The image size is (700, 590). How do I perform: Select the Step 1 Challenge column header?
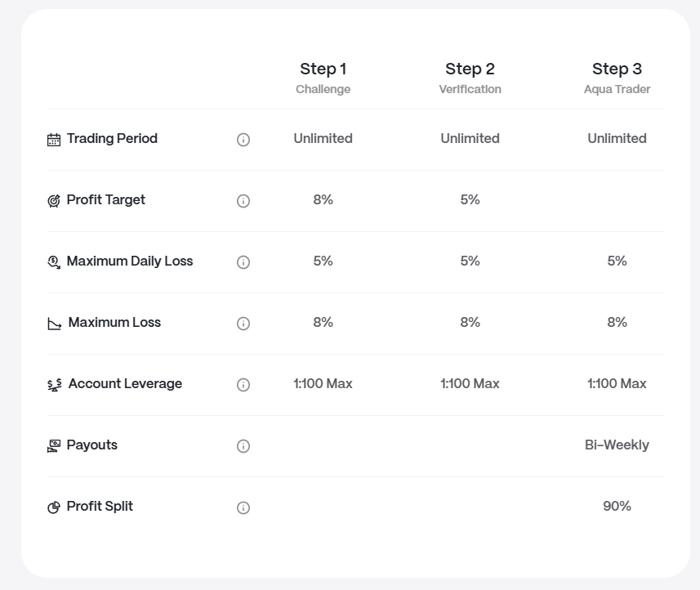click(x=323, y=78)
